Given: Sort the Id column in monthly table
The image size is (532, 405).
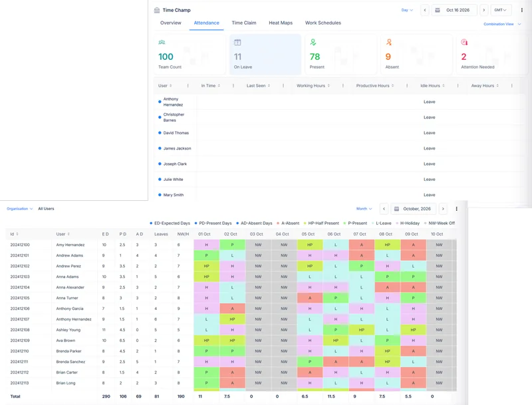Looking at the screenshot, I should tap(17, 234).
